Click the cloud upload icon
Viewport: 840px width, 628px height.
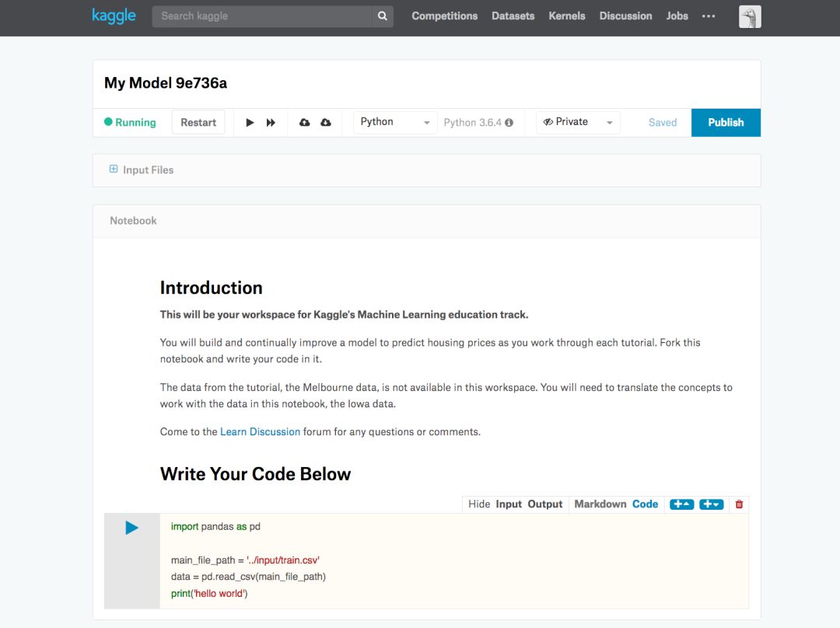305,123
